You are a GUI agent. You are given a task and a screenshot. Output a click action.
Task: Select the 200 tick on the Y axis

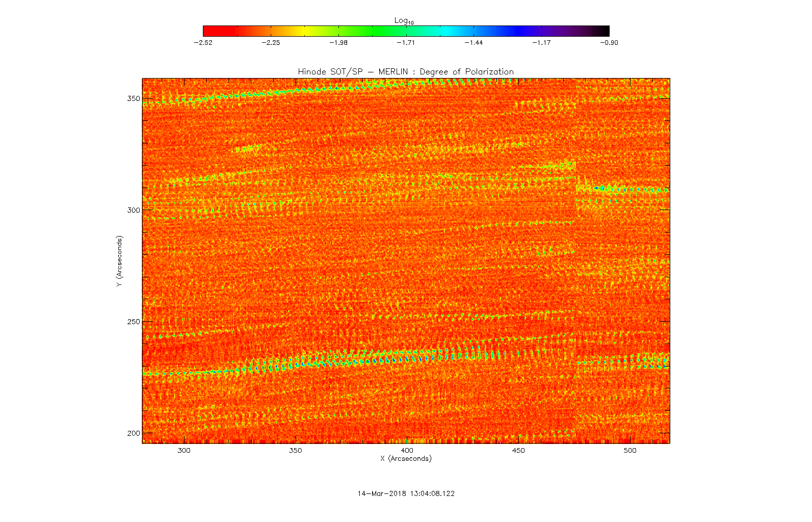pos(134,433)
